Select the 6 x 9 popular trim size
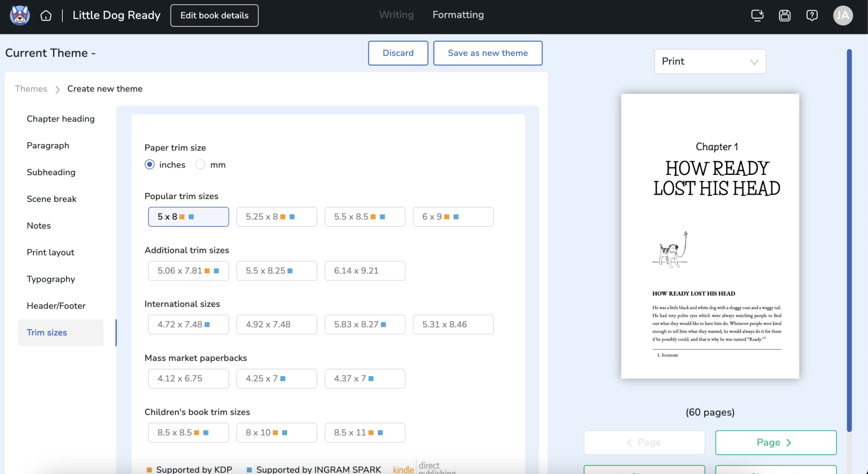Viewport: 868px width, 474px height. [x=453, y=217]
